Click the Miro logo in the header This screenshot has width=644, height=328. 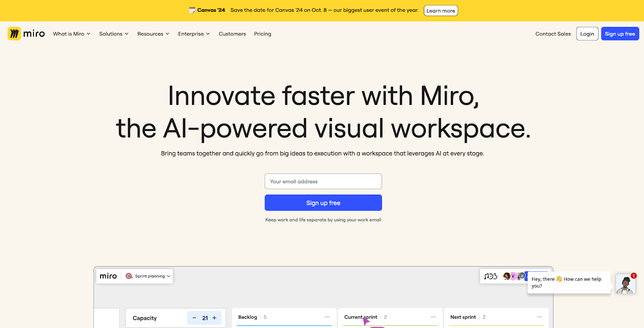point(26,34)
